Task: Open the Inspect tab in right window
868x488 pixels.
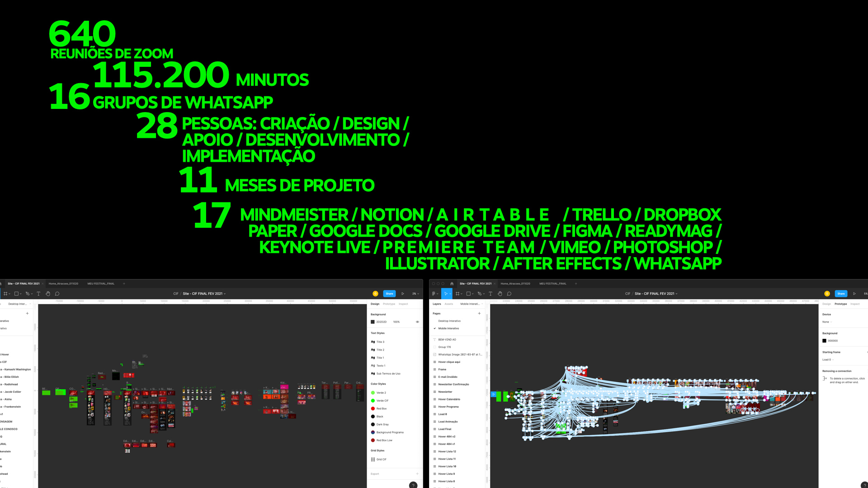Action: point(855,304)
